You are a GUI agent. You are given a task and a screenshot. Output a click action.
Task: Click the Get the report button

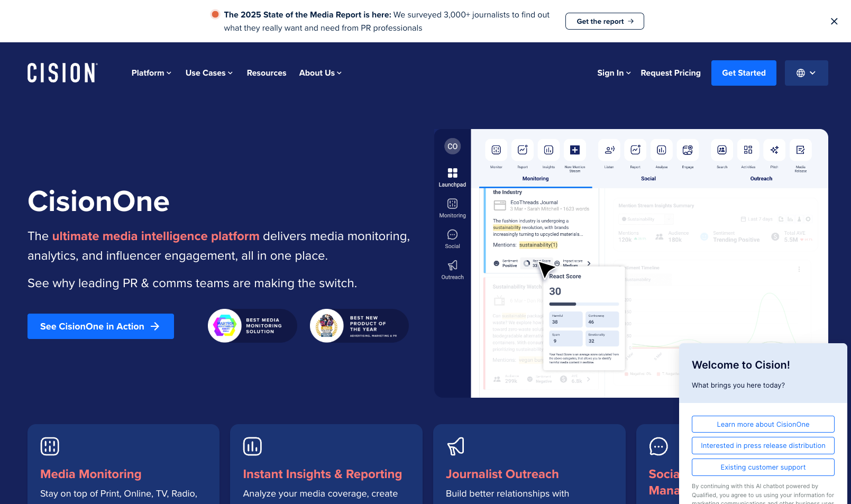click(x=605, y=21)
